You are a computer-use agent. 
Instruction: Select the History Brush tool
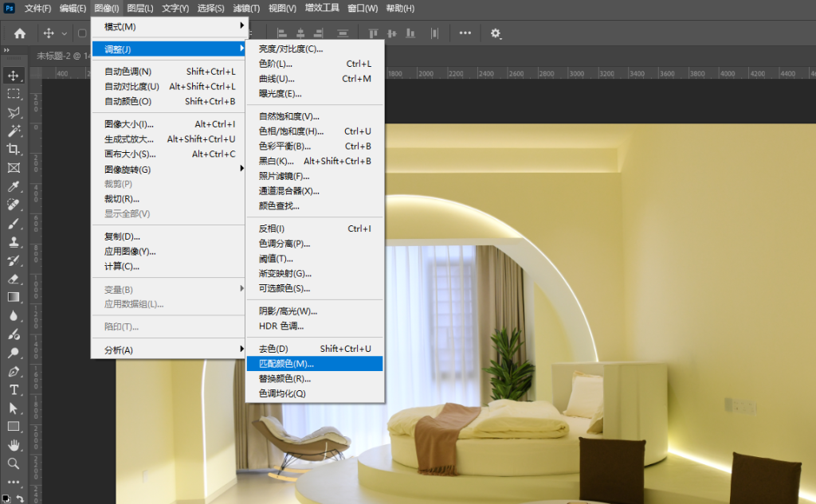click(x=14, y=260)
